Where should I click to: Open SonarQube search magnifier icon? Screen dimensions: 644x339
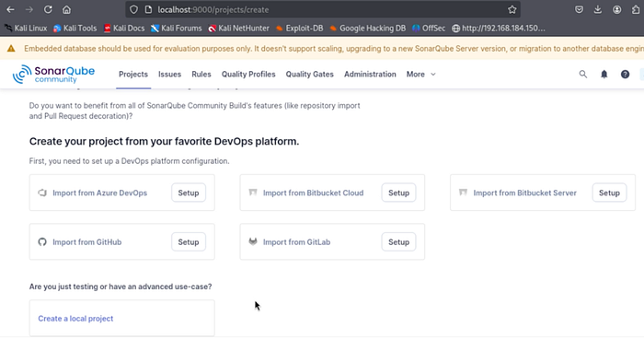(x=582, y=74)
